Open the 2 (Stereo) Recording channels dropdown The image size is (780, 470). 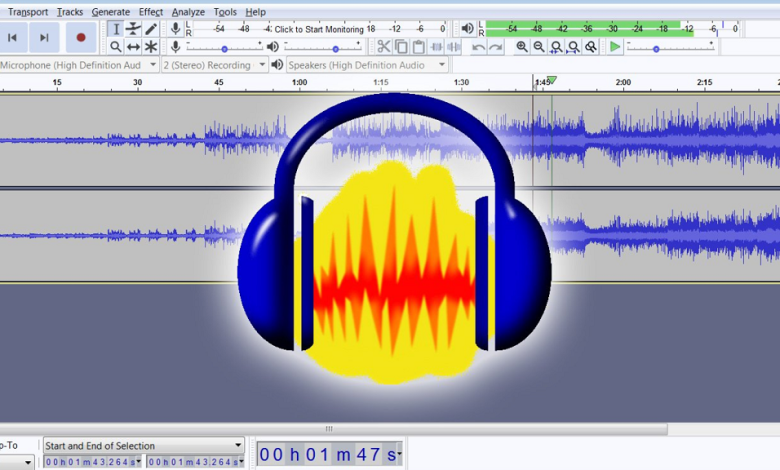point(213,65)
